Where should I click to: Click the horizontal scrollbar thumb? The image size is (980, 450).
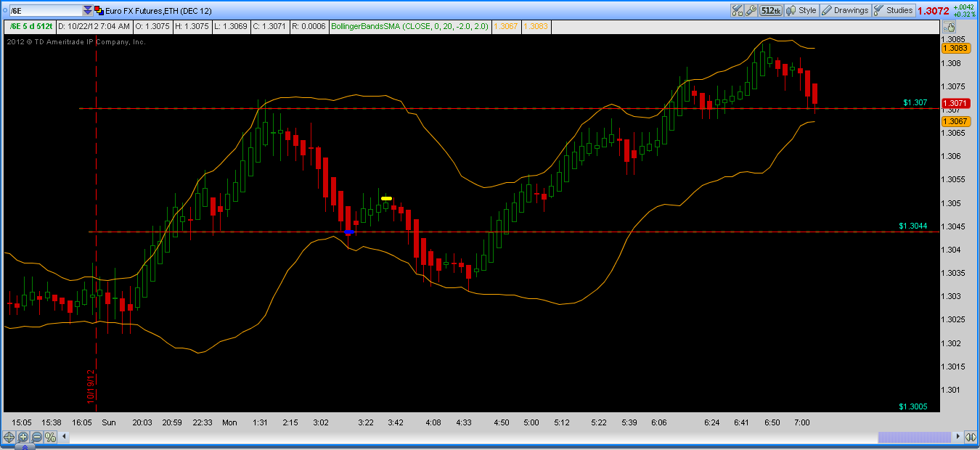click(914, 437)
